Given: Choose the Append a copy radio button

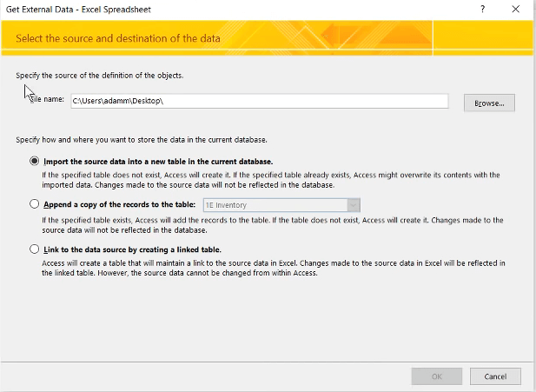Looking at the screenshot, I should pos(34,204).
